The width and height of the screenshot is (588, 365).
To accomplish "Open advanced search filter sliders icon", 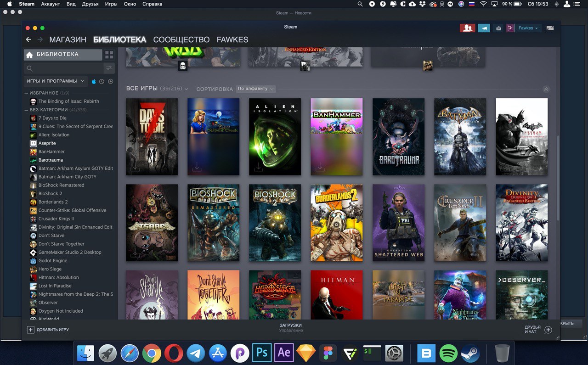I will [x=109, y=68].
